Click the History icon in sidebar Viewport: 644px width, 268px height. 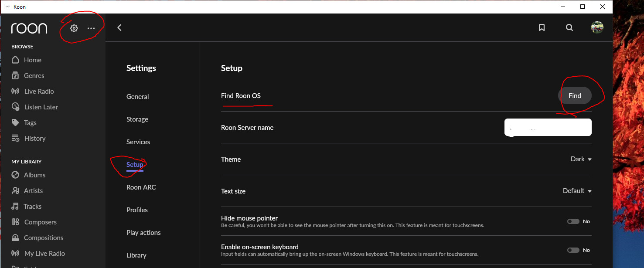[15, 138]
